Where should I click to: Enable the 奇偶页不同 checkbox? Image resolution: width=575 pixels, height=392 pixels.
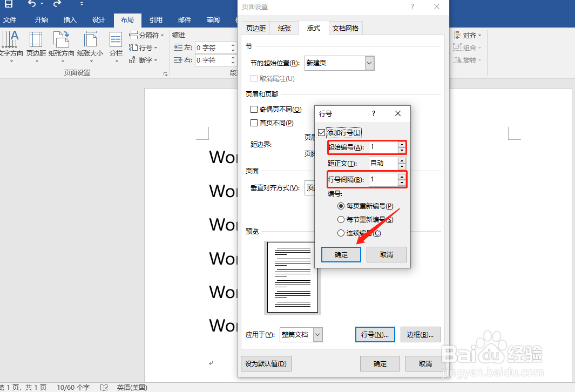click(253, 109)
